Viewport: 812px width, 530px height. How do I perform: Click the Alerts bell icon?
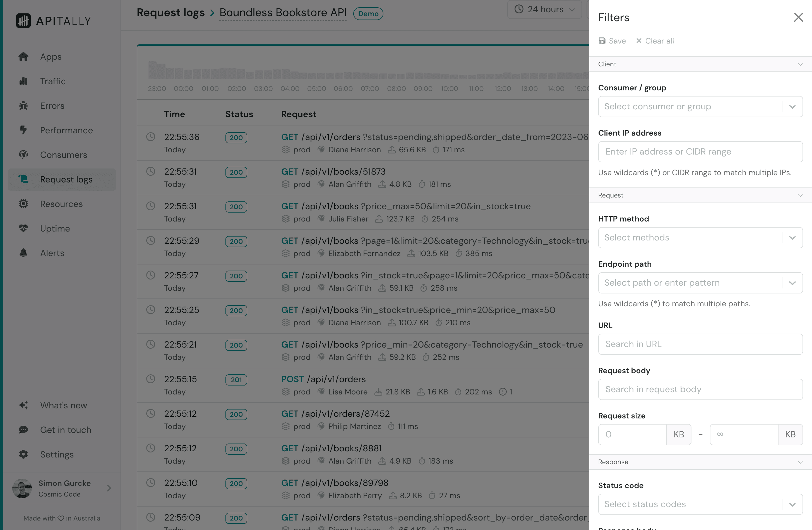coord(23,253)
